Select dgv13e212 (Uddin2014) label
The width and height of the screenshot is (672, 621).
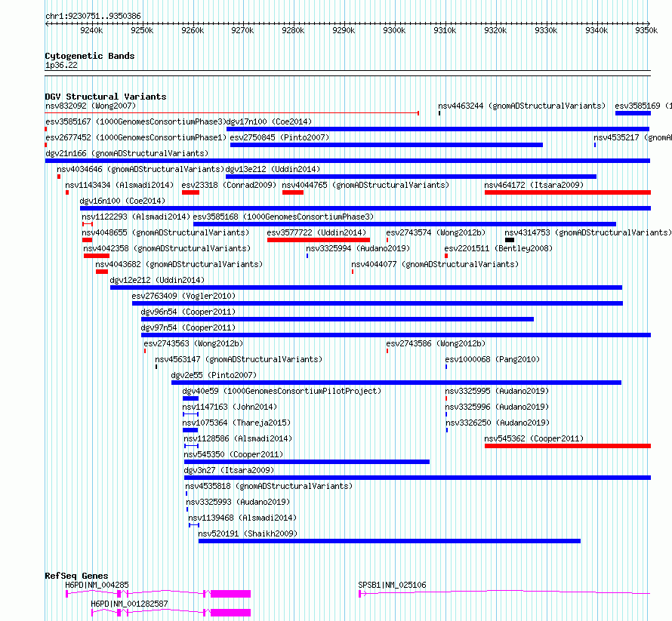[273, 169]
